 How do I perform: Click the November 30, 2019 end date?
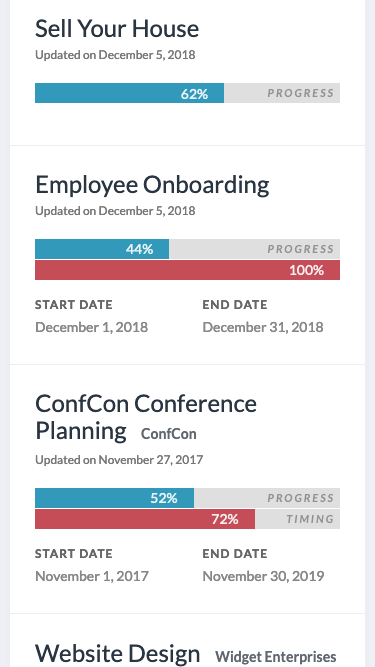click(264, 576)
